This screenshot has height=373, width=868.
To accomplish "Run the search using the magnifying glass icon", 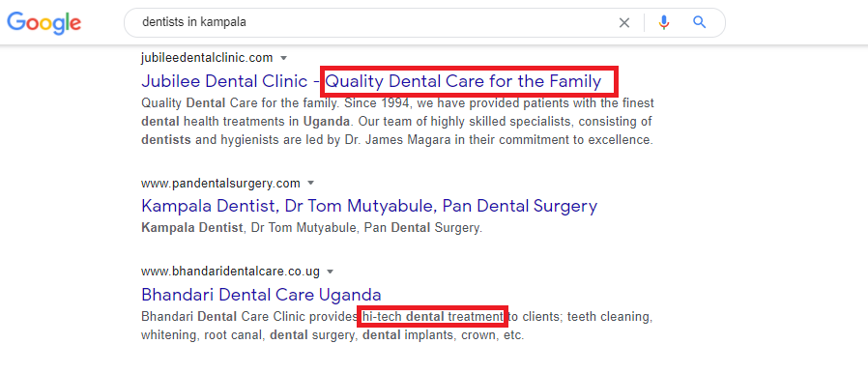I will click(700, 22).
